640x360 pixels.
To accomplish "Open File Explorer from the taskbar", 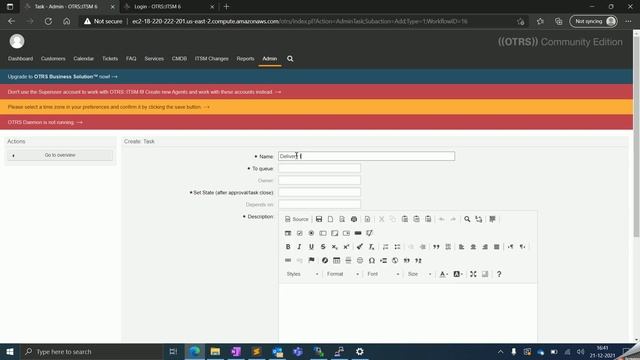I will [x=215, y=351].
